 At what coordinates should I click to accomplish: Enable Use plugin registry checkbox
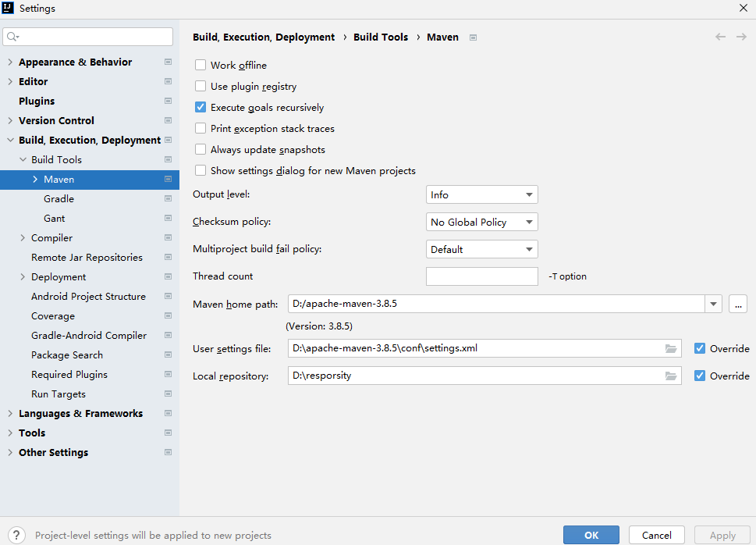click(200, 86)
